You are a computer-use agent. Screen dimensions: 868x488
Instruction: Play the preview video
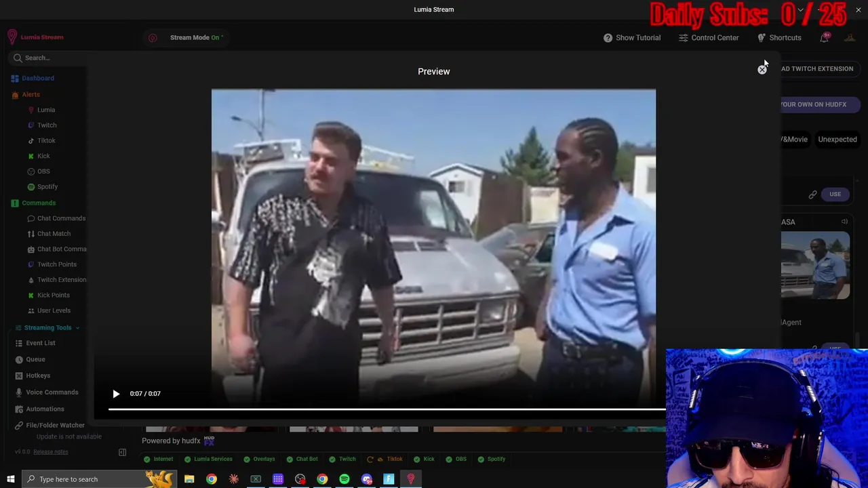click(116, 394)
